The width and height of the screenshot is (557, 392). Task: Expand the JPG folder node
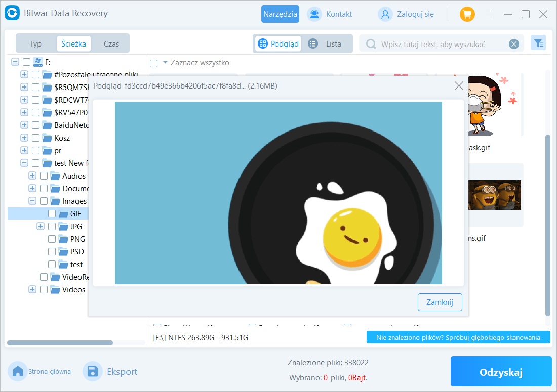coord(41,226)
